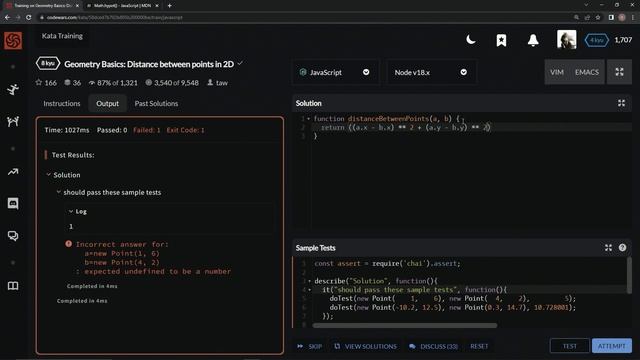Click the star count 166 icon
Screen dimensions: 640x360
coord(39,82)
